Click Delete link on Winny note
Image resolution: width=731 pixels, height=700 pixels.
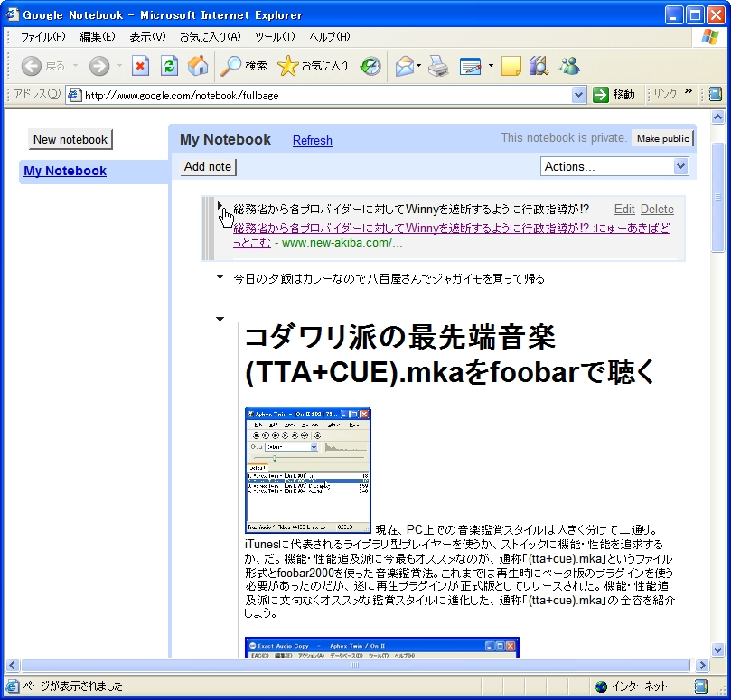tap(657, 210)
